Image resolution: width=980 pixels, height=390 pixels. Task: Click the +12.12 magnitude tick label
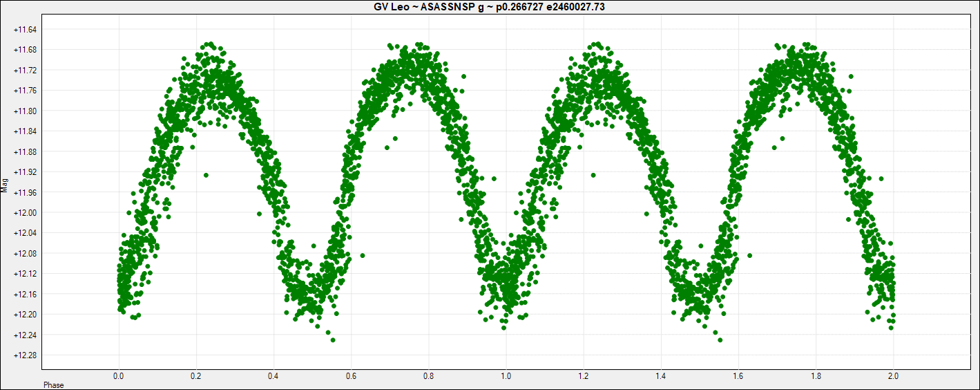coord(26,274)
